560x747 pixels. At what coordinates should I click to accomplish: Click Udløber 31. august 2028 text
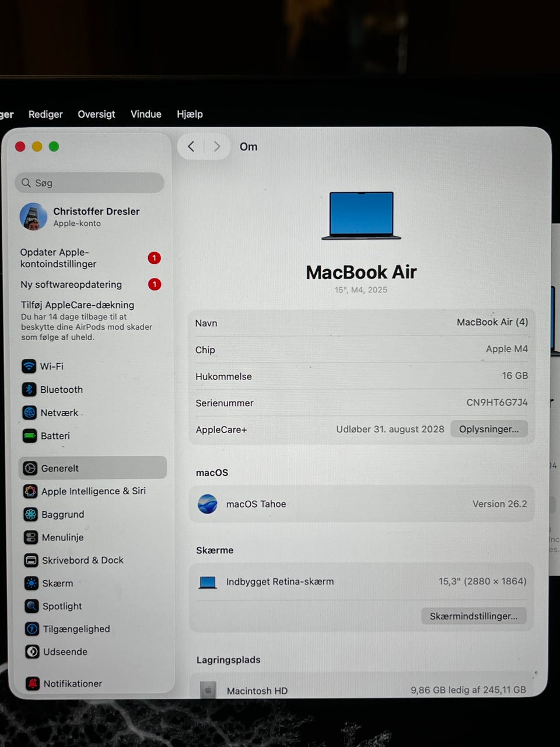pyautogui.click(x=390, y=429)
